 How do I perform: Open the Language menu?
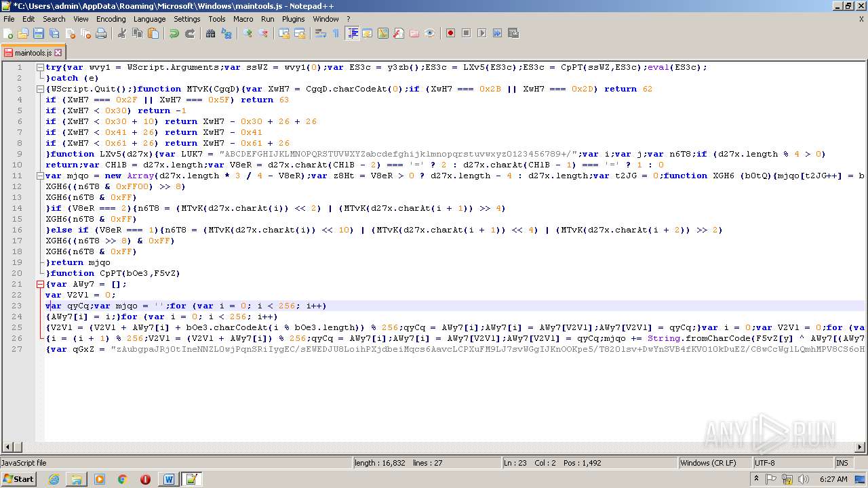point(149,19)
